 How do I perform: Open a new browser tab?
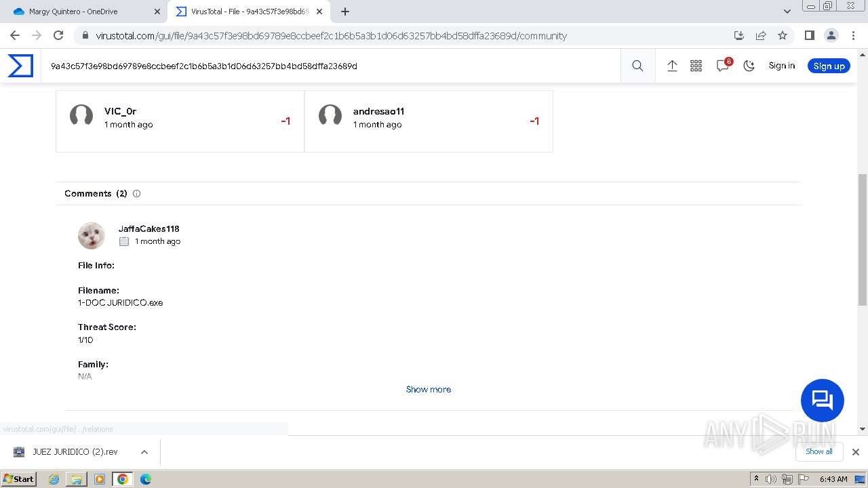[345, 12]
